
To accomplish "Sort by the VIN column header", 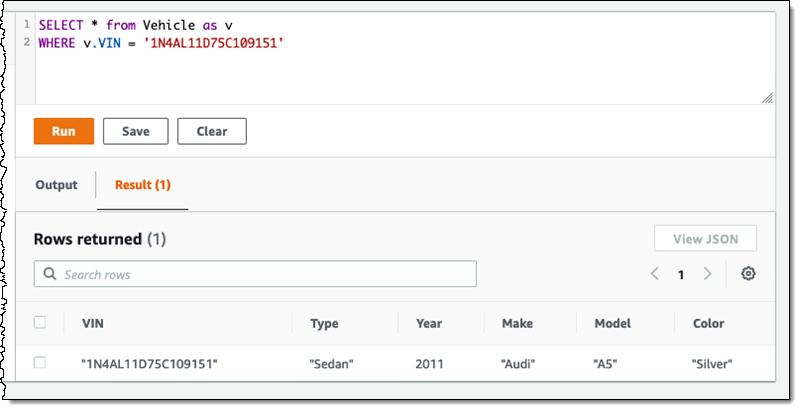I will click(94, 323).
